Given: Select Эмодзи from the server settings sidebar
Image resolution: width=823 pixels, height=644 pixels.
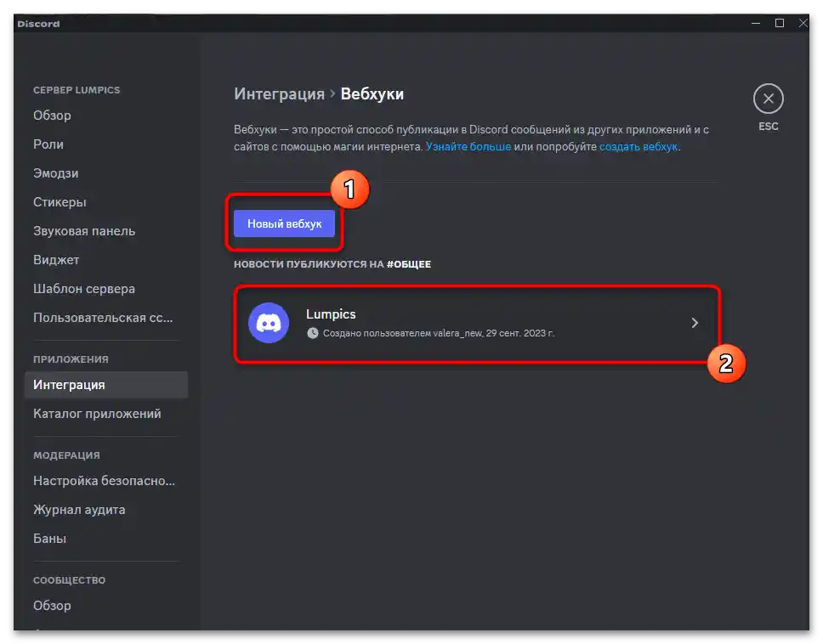Looking at the screenshot, I should tap(56, 172).
